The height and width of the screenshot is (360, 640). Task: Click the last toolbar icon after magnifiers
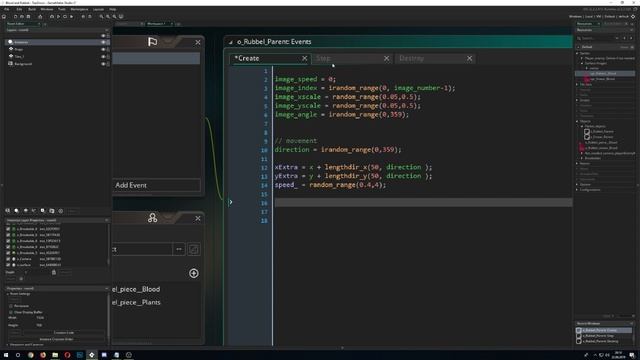[x=121, y=17]
